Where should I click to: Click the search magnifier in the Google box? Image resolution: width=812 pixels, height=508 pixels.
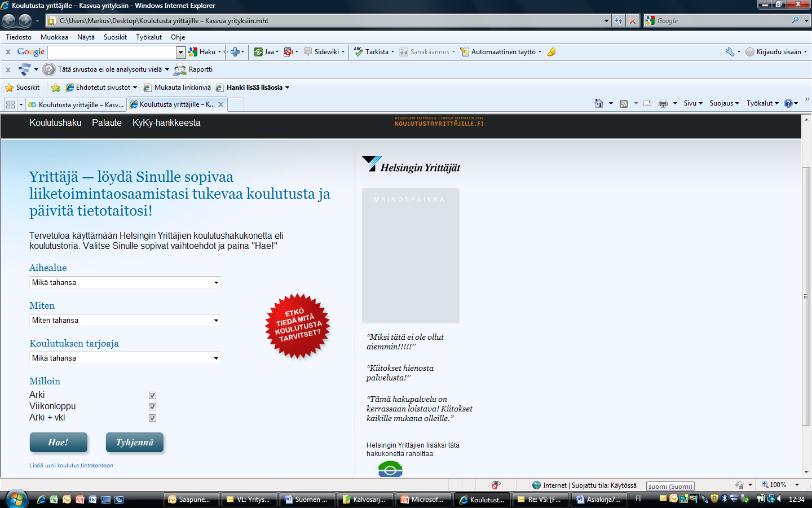point(795,20)
